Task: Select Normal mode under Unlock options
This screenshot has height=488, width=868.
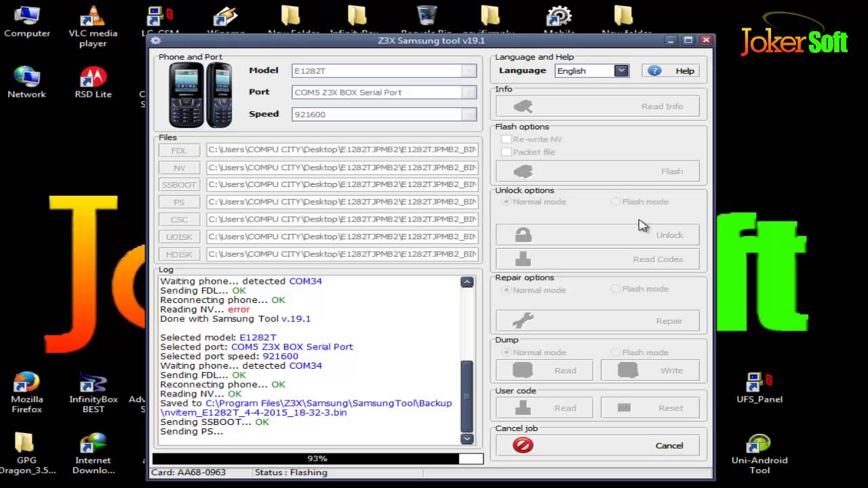Action: [x=505, y=201]
